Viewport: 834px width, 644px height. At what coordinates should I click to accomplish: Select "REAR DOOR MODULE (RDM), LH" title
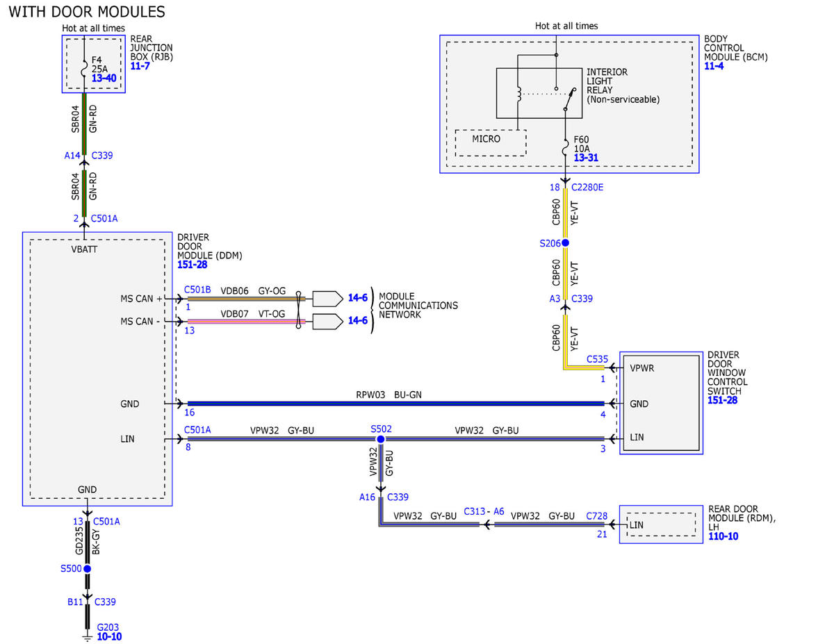(743, 518)
